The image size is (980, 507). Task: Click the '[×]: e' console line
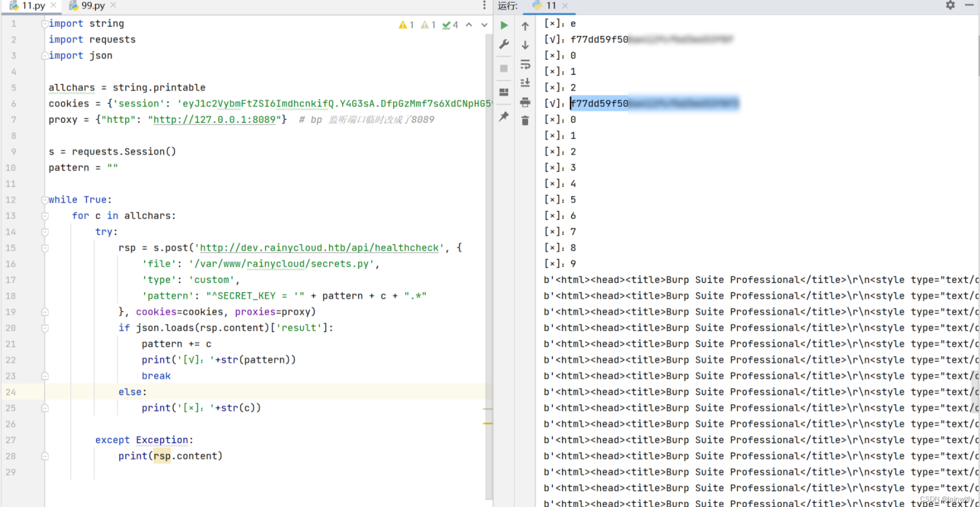559,24
